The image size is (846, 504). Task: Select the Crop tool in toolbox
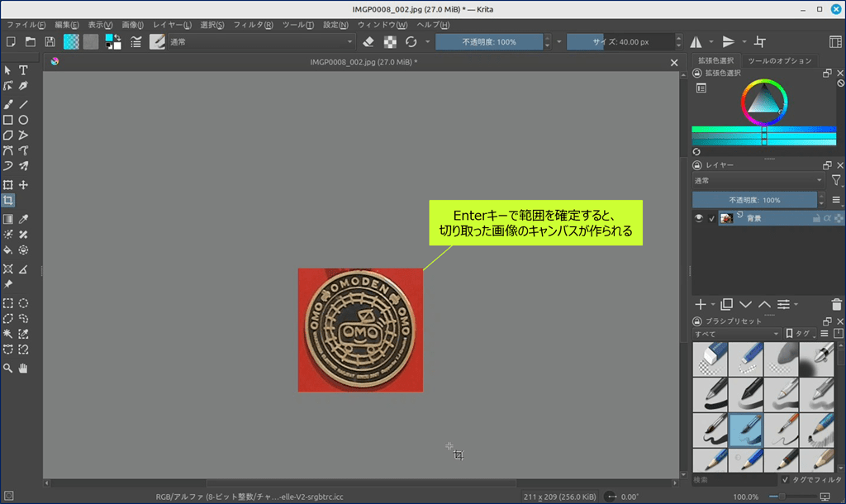point(8,201)
